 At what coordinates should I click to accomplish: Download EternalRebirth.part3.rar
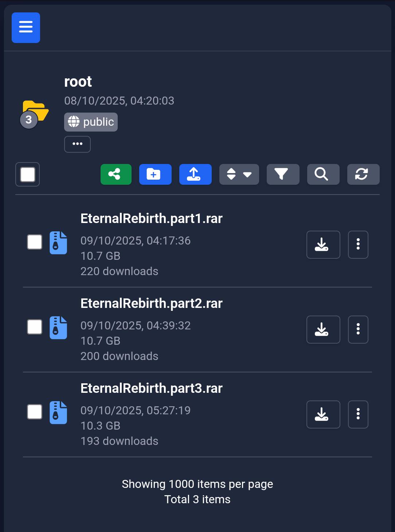click(x=323, y=414)
